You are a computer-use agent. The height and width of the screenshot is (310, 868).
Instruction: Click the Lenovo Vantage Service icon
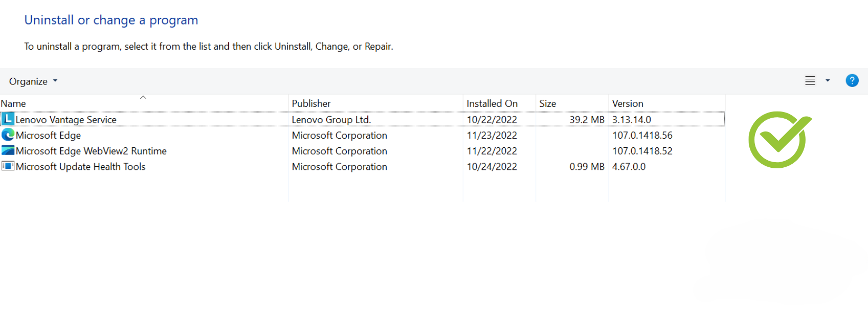click(8, 119)
